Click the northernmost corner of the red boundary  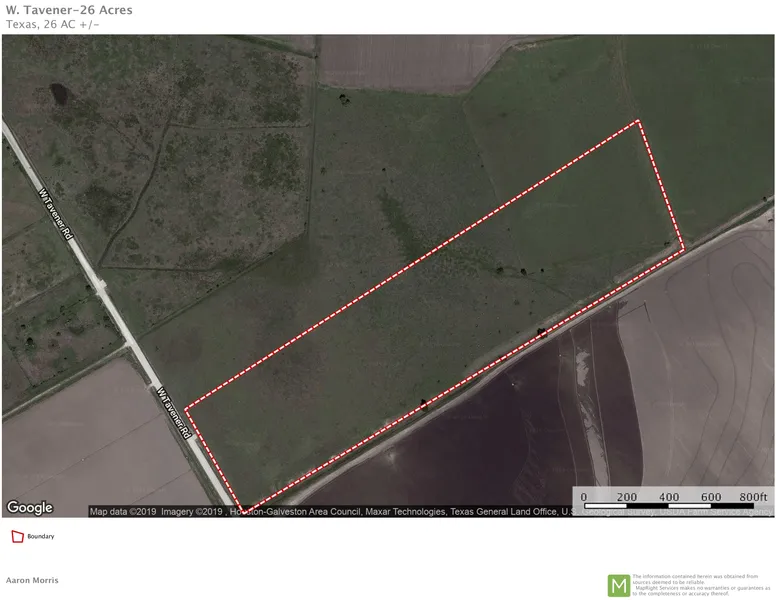[x=638, y=121]
